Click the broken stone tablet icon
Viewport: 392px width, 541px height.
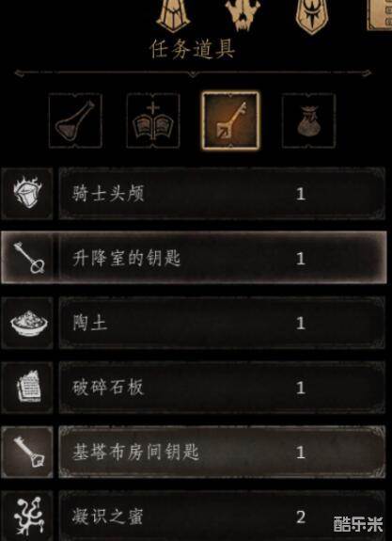(x=27, y=387)
